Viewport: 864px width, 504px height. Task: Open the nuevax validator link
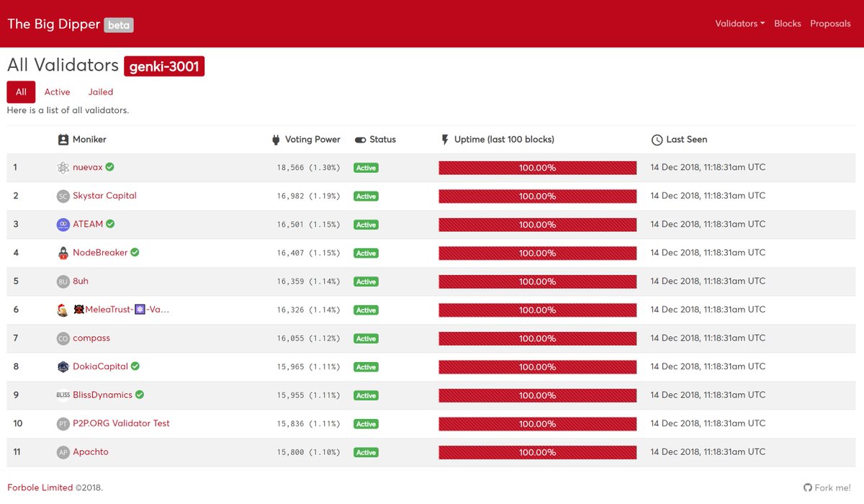click(x=88, y=167)
